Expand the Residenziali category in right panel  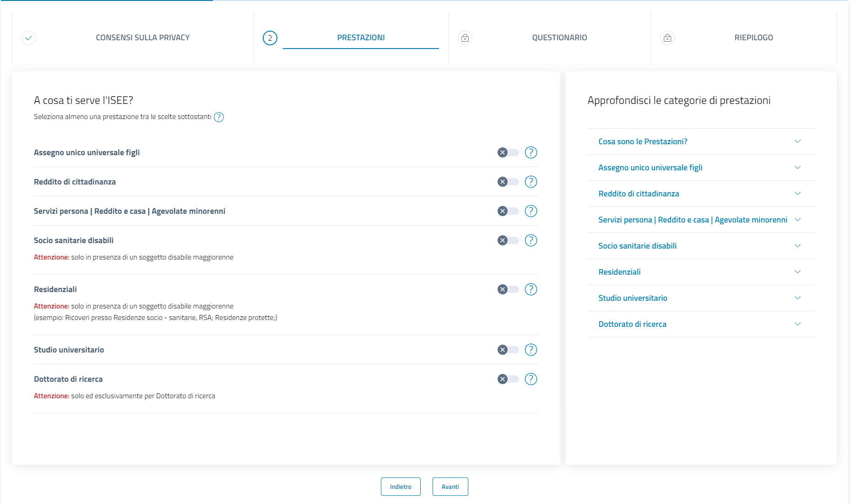point(700,272)
